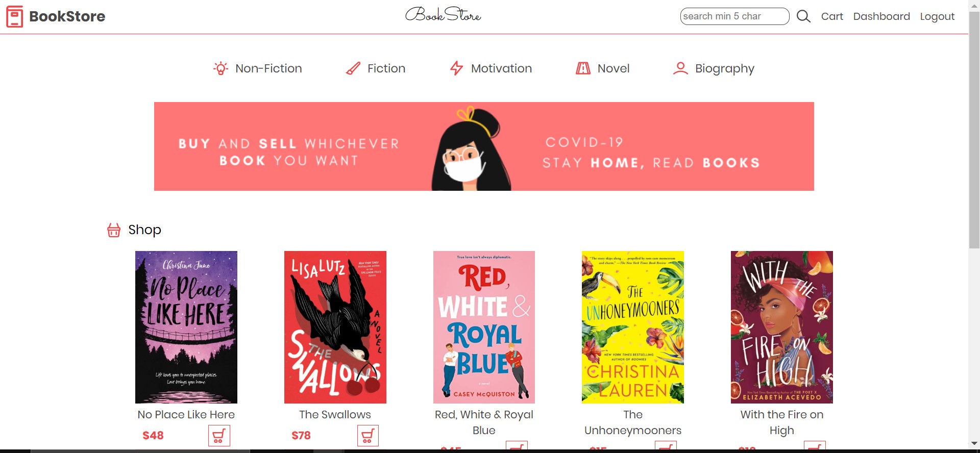Open the Novel category
This screenshot has width=980, height=453.
pyautogui.click(x=603, y=68)
